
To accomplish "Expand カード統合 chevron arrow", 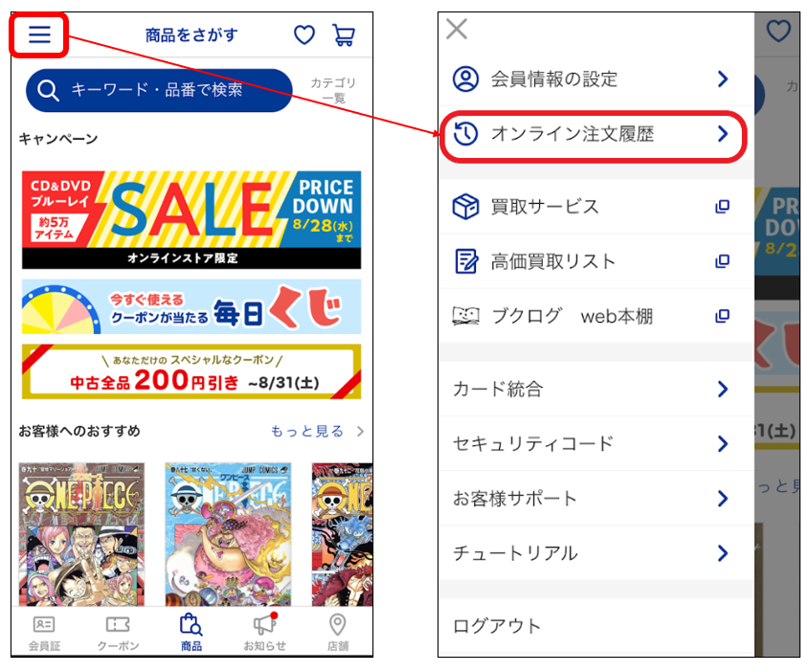I will 723,389.
